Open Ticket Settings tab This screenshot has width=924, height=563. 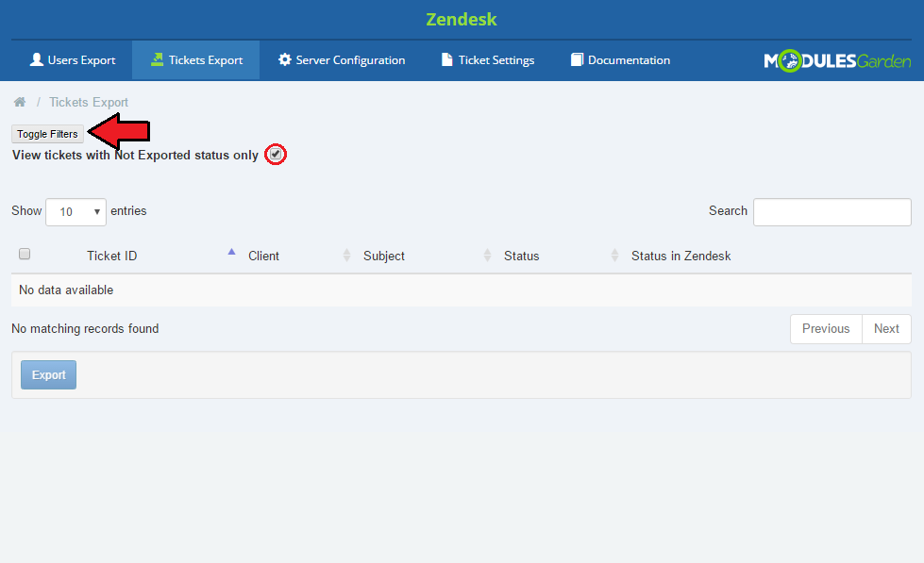coord(488,60)
